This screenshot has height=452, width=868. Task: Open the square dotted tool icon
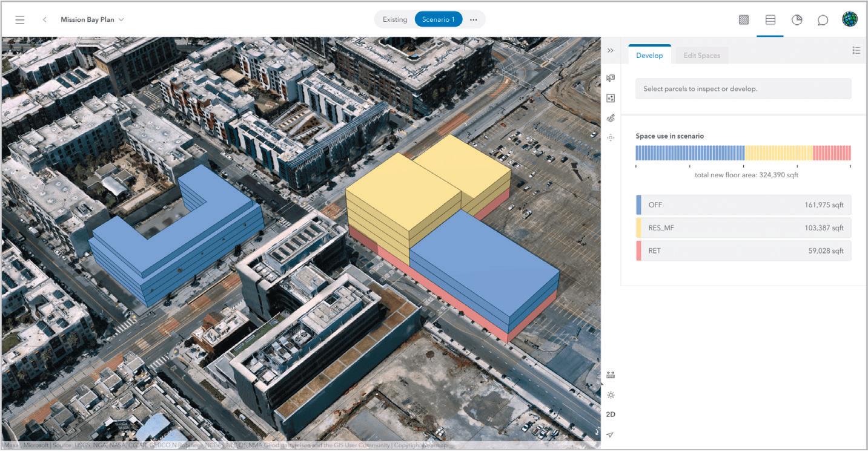pos(611,98)
